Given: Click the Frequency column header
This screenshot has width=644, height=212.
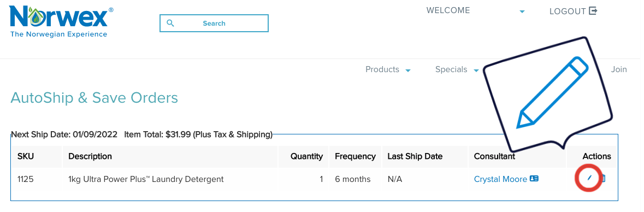Looking at the screenshot, I should 355,156.
